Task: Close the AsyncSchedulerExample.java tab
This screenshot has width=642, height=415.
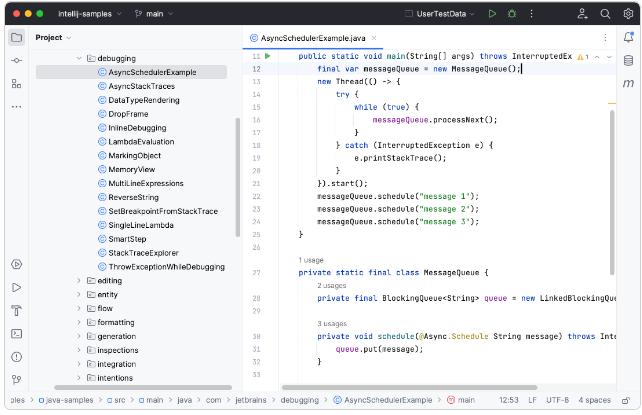Action: [374, 38]
